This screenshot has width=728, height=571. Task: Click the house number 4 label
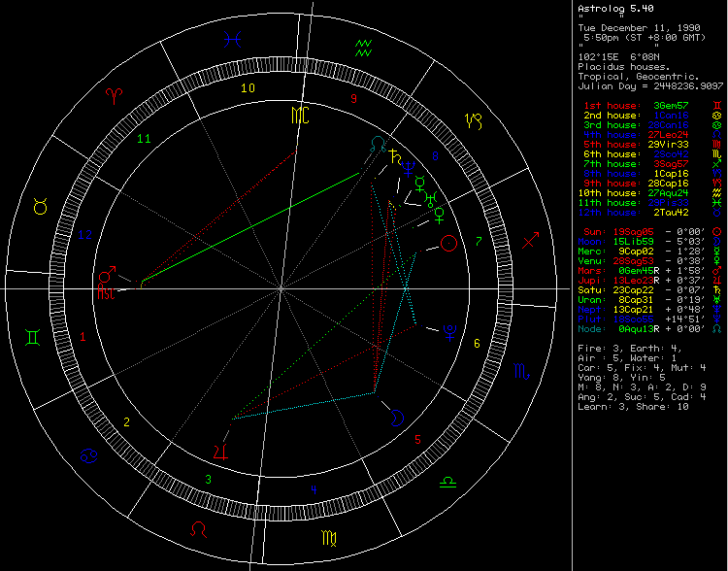coord(313,489)
